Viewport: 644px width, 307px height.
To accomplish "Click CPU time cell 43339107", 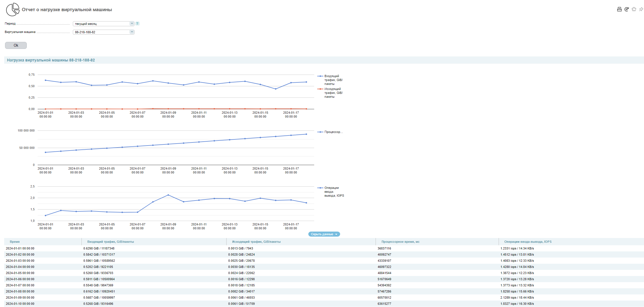I will click(384, 261).
